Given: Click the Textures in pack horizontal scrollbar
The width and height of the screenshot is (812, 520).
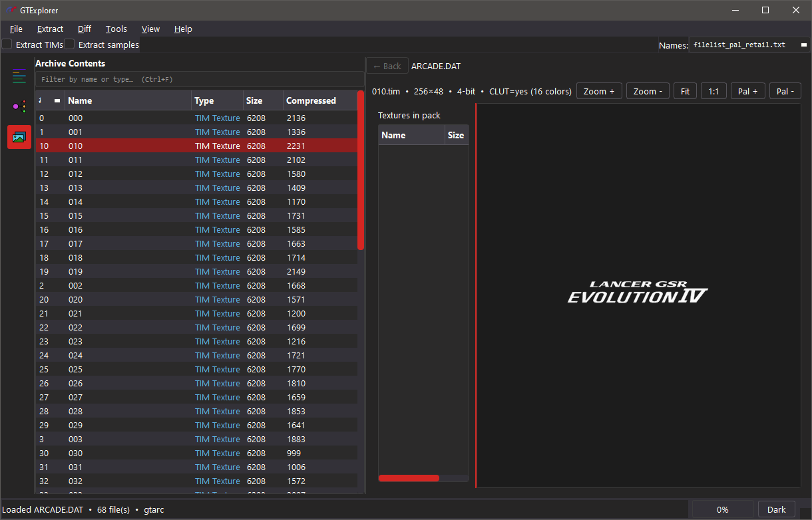Looking at the screenshot, I should click(x=409, y=477).
